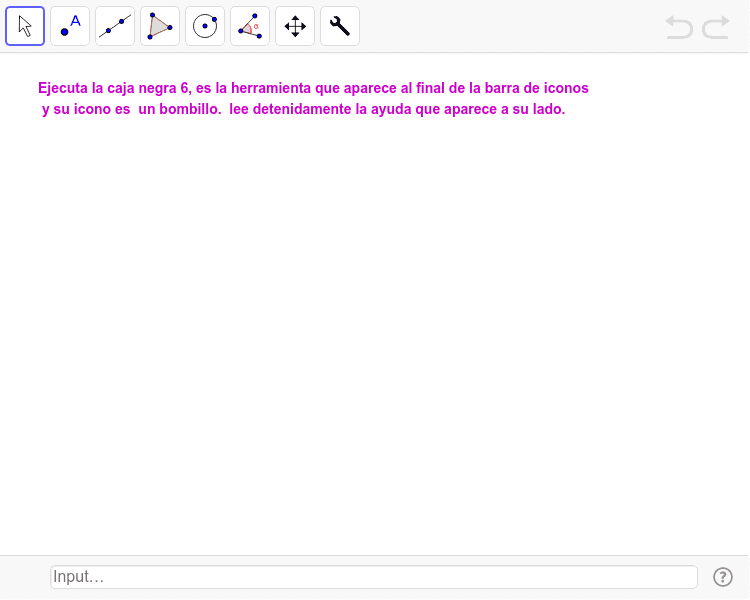Image resolution: width=750 pixels, height=600 pixels.
Task: Click the text line starting 'Ejecuta la caja negra 6'
Action: coord(313,88)
